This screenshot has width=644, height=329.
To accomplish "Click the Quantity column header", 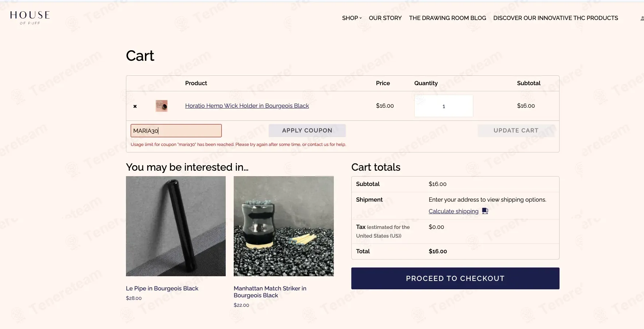I will (x=426, y=83).
